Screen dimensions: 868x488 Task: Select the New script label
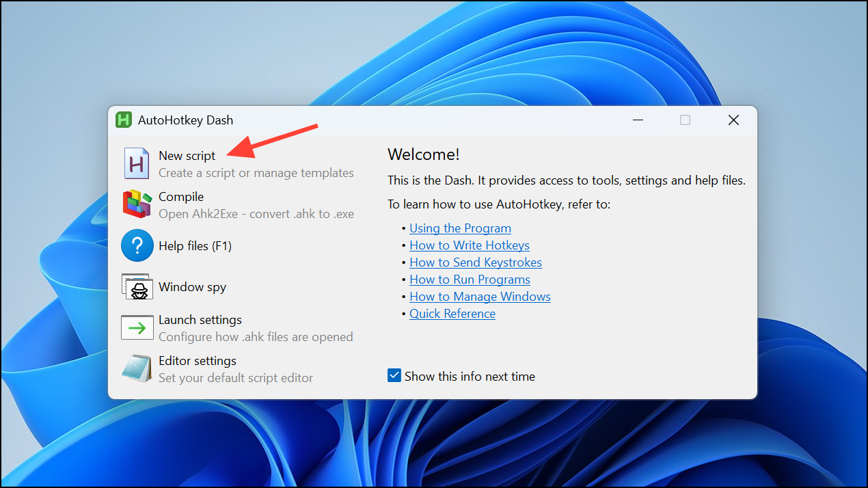tap(187, 156)
